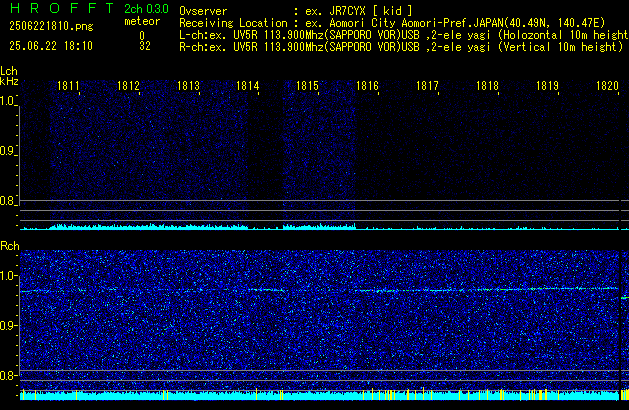Click the meteor count label
This screenshot has width=629, height=410.
coord(142,21)
